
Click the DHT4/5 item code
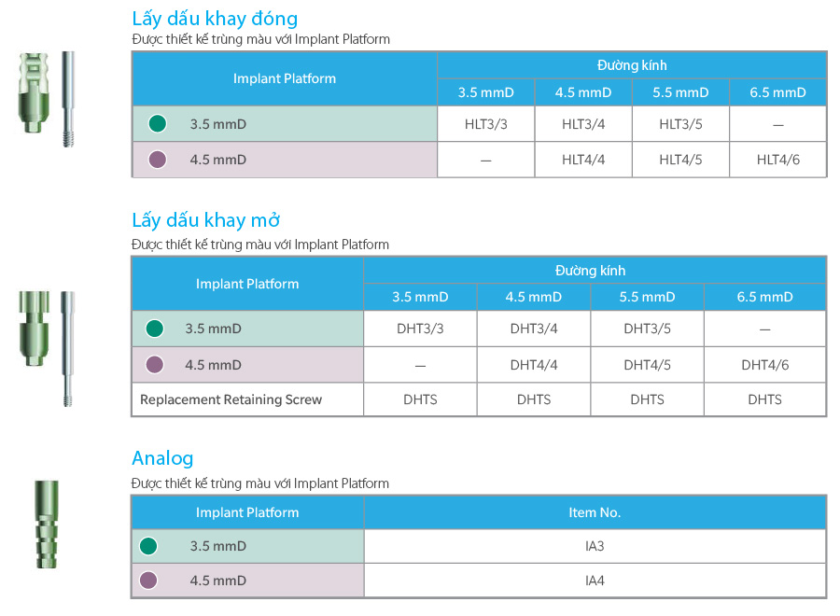click(647, 365)
